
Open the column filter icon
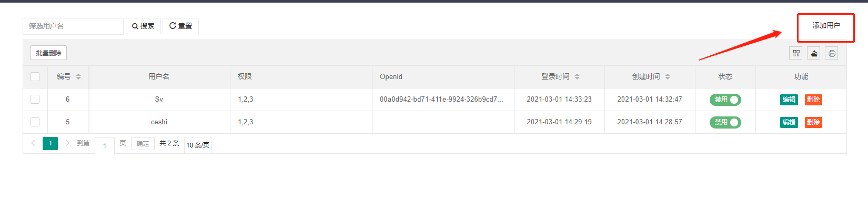pyautogui.click(x=796, y=53)
